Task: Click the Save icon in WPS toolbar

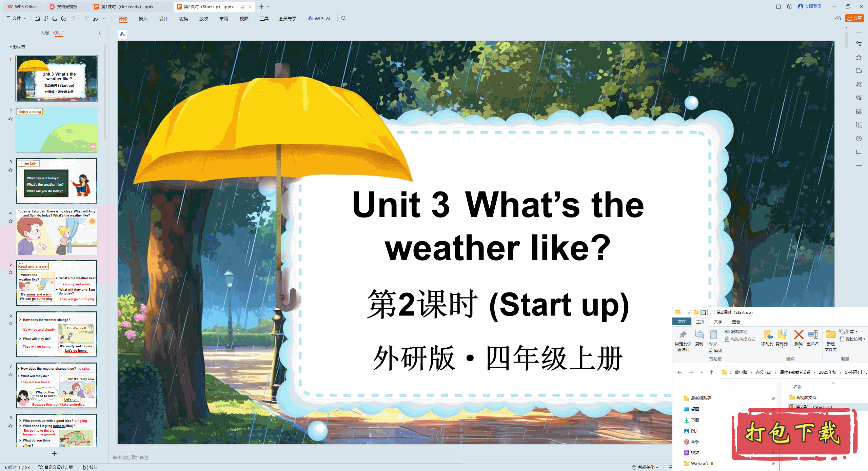Action: [37, 18]
